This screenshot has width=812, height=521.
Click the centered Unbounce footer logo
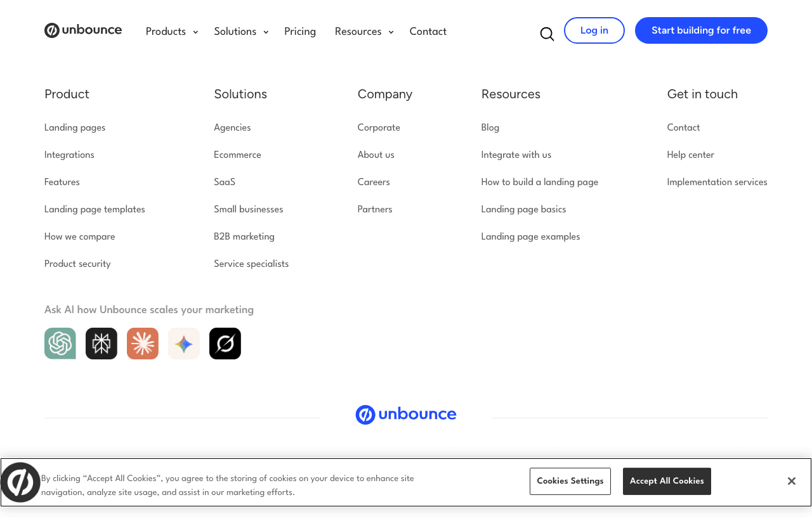405,414
